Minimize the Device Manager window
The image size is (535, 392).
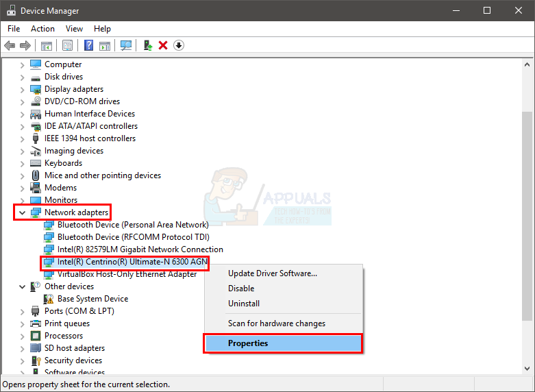pyautogui.click(x=456, y=10)
